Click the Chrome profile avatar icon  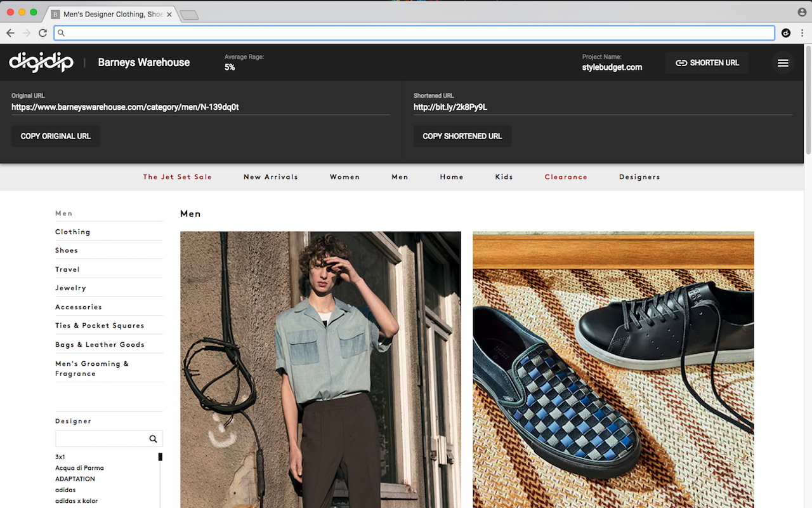[x=802, y=12]
